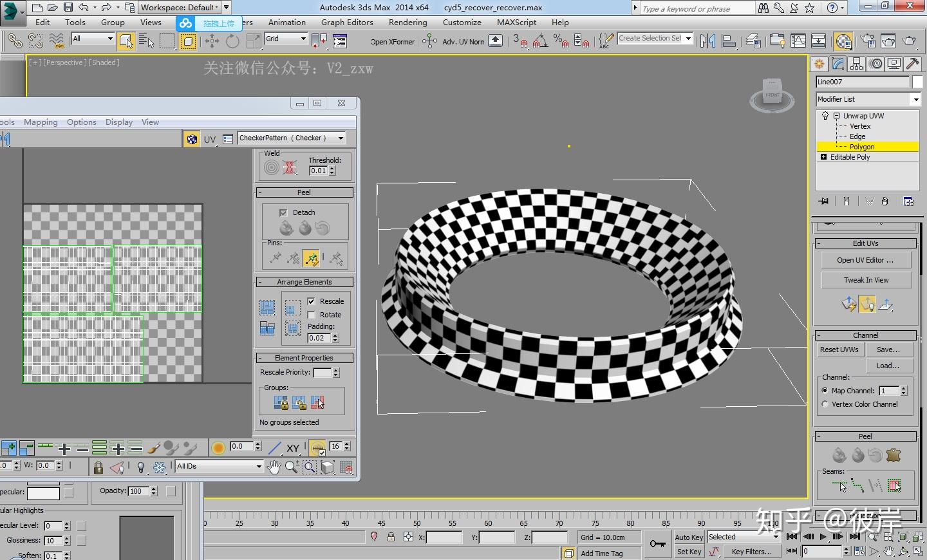
Task: Open the Mirror tool in main toolbar
Action: pos(707,42)
